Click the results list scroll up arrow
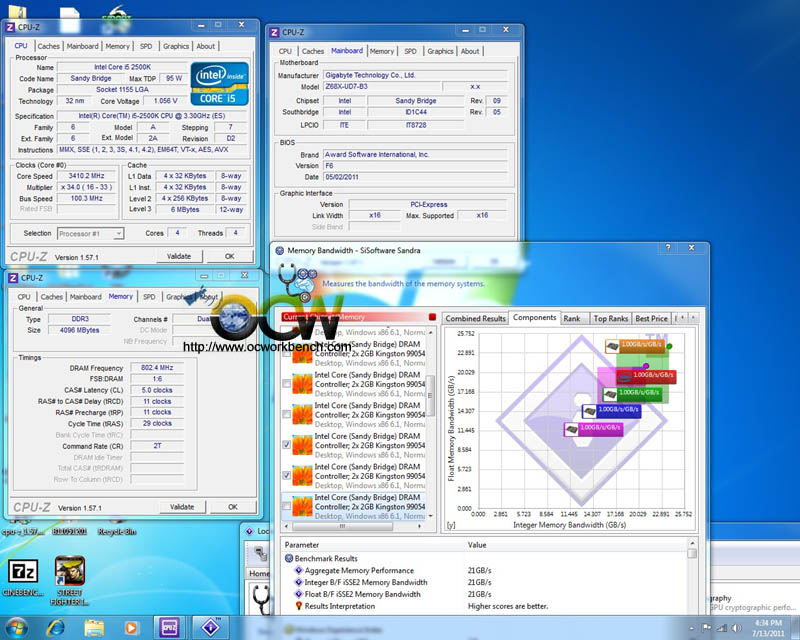The height and width of the screenshot is (640, 800). pyautogui.click(x=431, y=332)
